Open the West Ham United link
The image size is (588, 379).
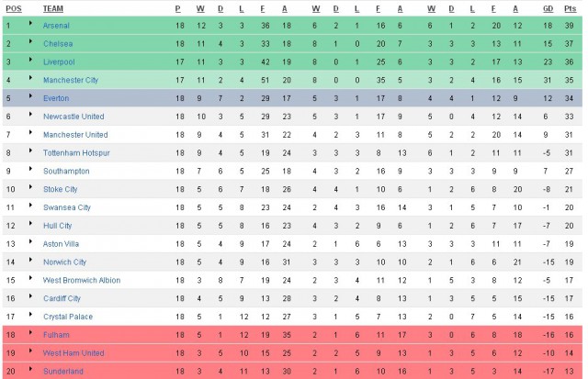73,352
